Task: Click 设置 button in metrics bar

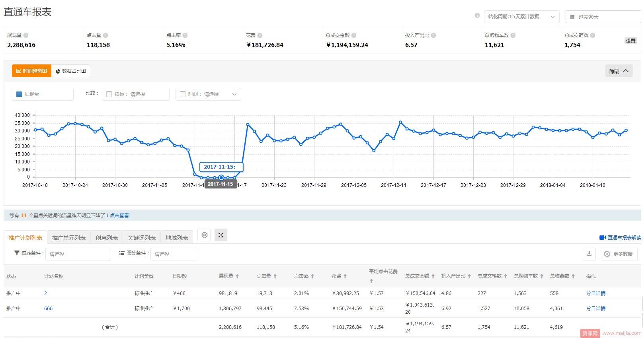Action: click(631, 41)
